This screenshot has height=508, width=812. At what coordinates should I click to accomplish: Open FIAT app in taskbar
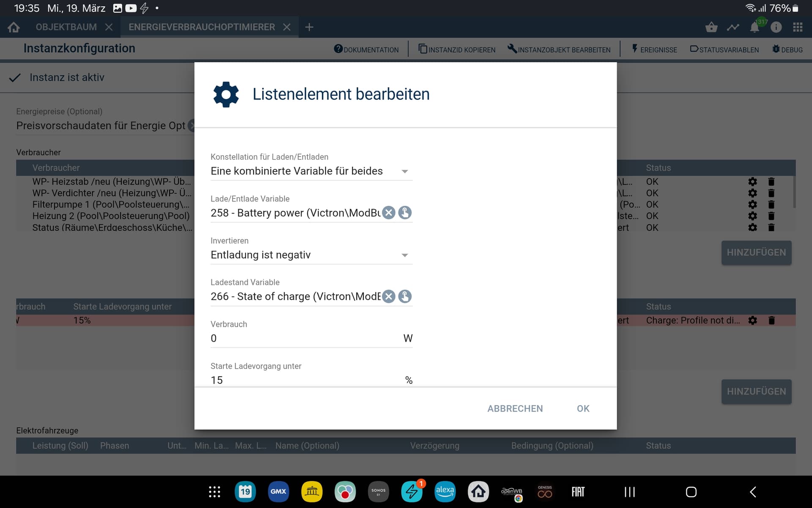578,491
